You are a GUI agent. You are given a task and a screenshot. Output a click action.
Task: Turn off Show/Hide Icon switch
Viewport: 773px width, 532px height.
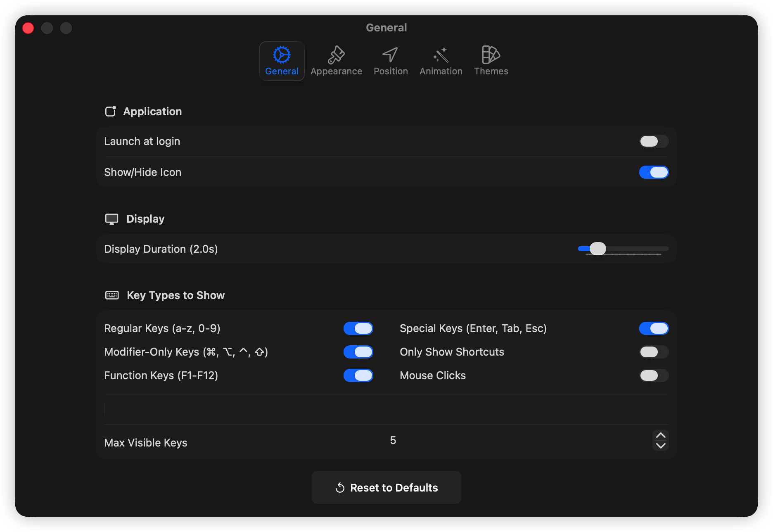(x=654, y=172)
